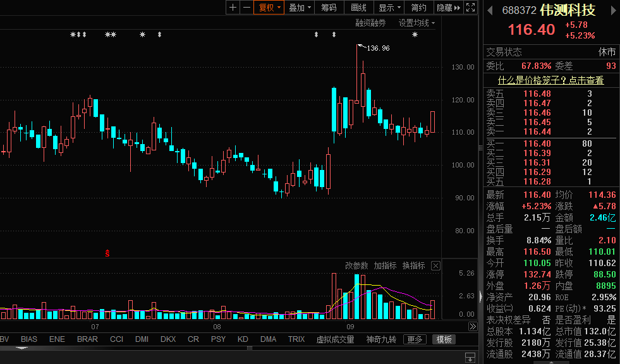
Task: Open the 显示 display dropdown
Action: click(x=389, y=8)
